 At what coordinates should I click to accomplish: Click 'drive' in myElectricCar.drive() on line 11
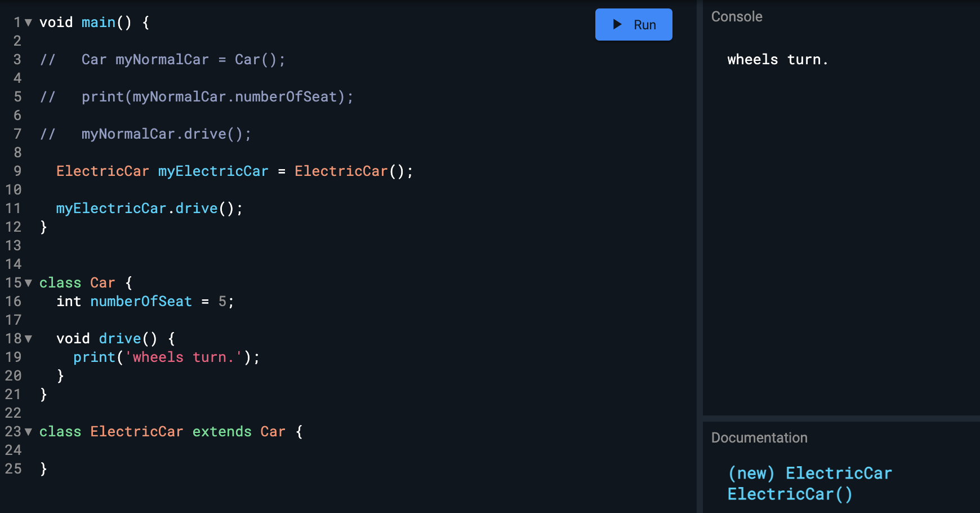click(x=197, y=209)
